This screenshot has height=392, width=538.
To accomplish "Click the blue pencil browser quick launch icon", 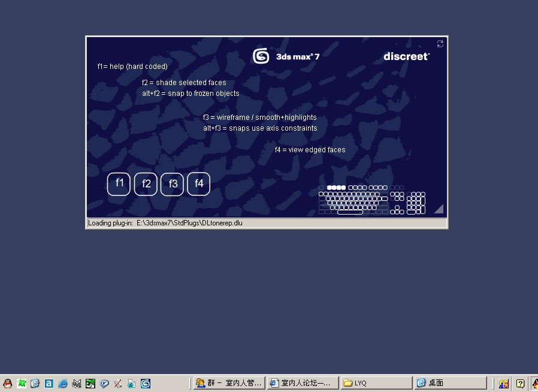I will (x=35, y=383).
